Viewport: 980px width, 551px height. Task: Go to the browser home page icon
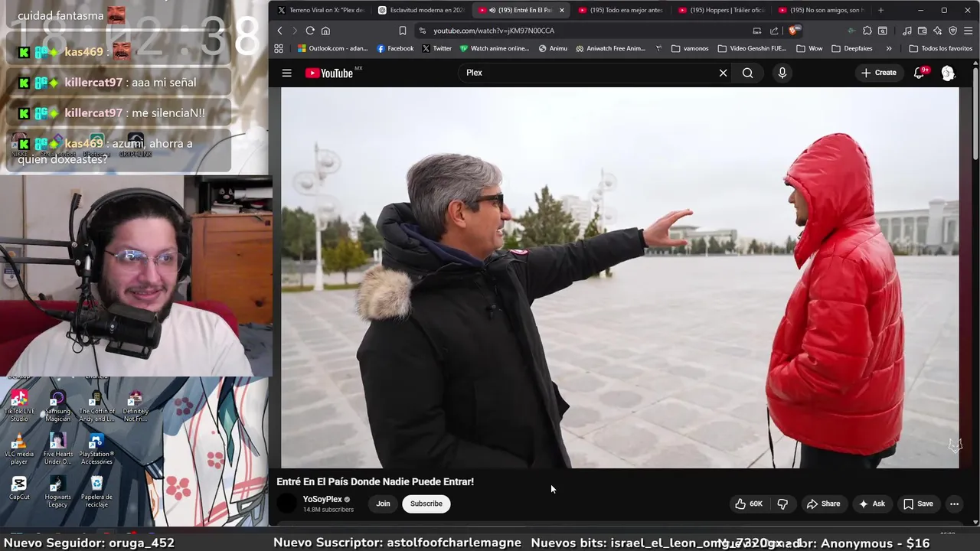(325, 31)
